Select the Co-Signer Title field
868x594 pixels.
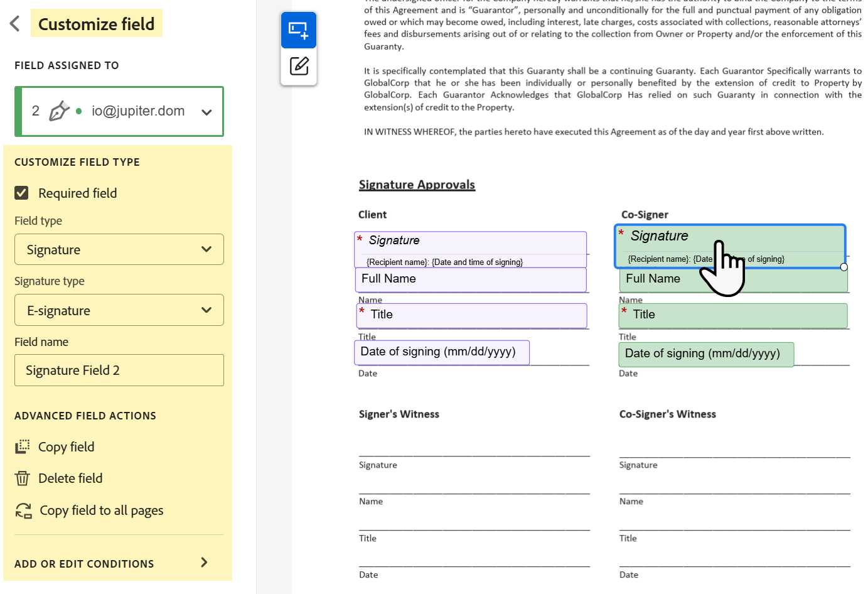733,316
